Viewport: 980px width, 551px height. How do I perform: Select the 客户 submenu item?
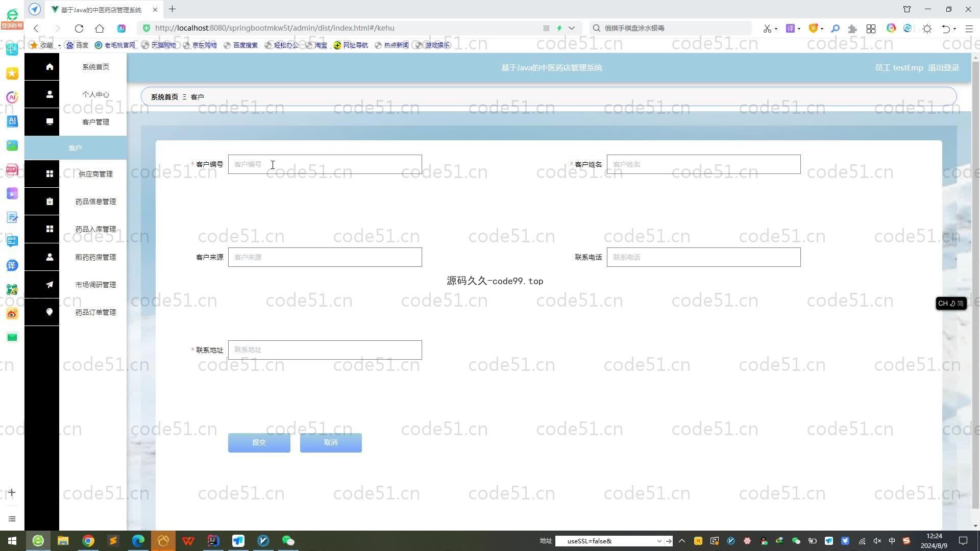coord(76,148)
